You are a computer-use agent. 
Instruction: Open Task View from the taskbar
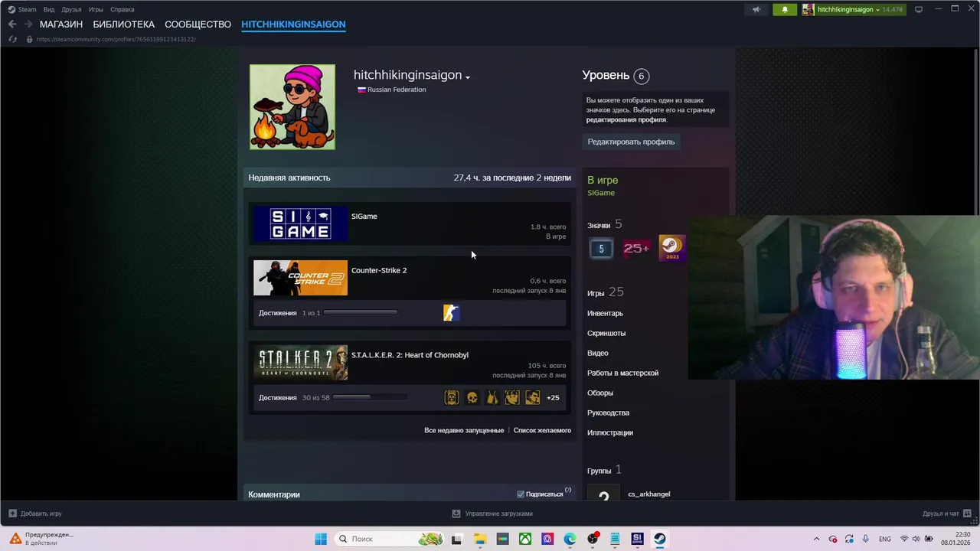[457, 539]
